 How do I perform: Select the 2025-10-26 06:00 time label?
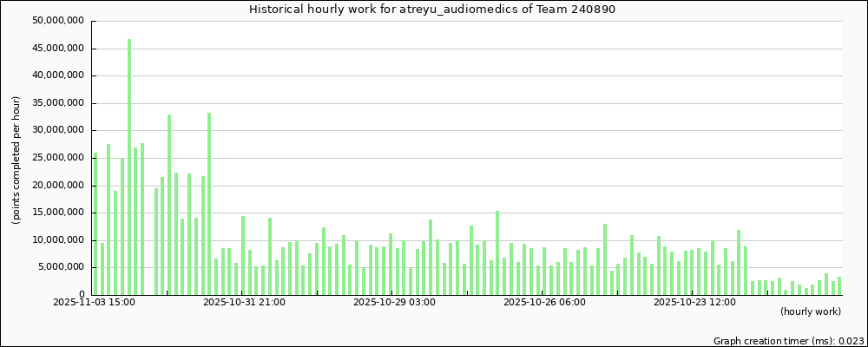click(x=544, y=303)
